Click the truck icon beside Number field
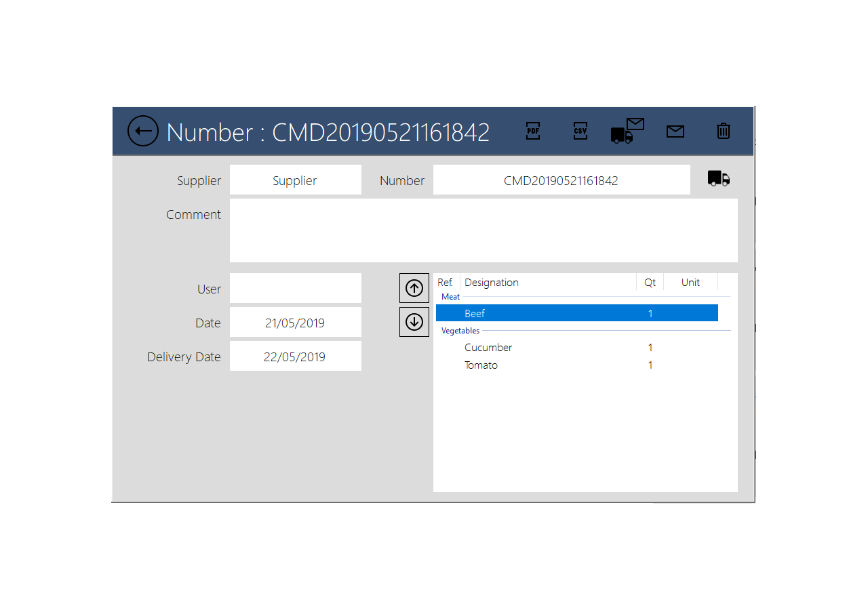Image resolution: width=868 pixels, height=610 pixels. tap(718, 179)
